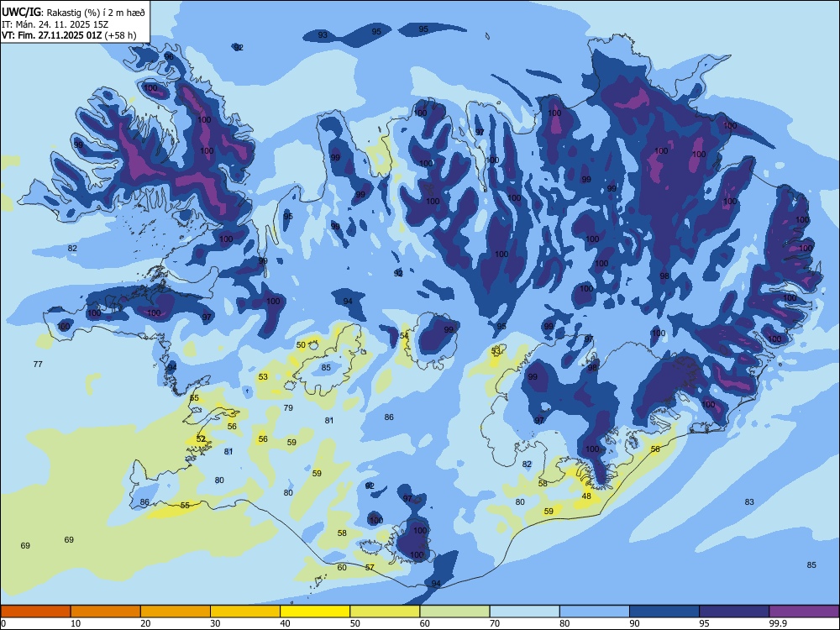Select the initial time line 'IT: Mán. 24. 11. 2025 15Z'
The width and height of the screenshot is (840, 630).
click(55, 24)
